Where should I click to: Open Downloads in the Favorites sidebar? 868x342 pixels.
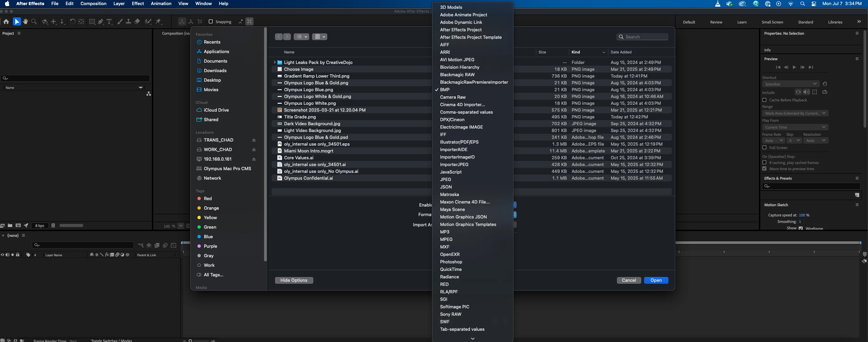215,70
